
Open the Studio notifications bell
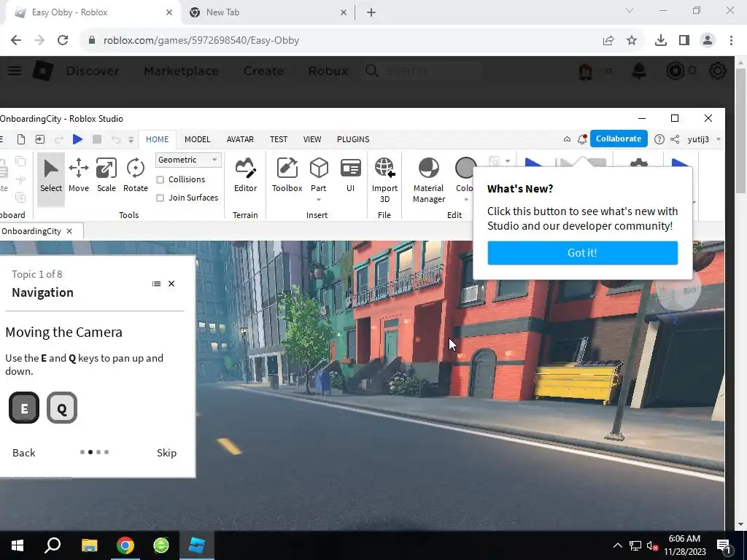tap(582, 139)
